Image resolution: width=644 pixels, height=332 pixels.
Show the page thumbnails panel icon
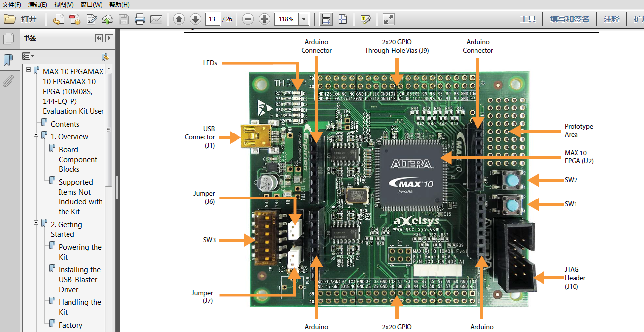pyautogui.click(x=8, y=39)
